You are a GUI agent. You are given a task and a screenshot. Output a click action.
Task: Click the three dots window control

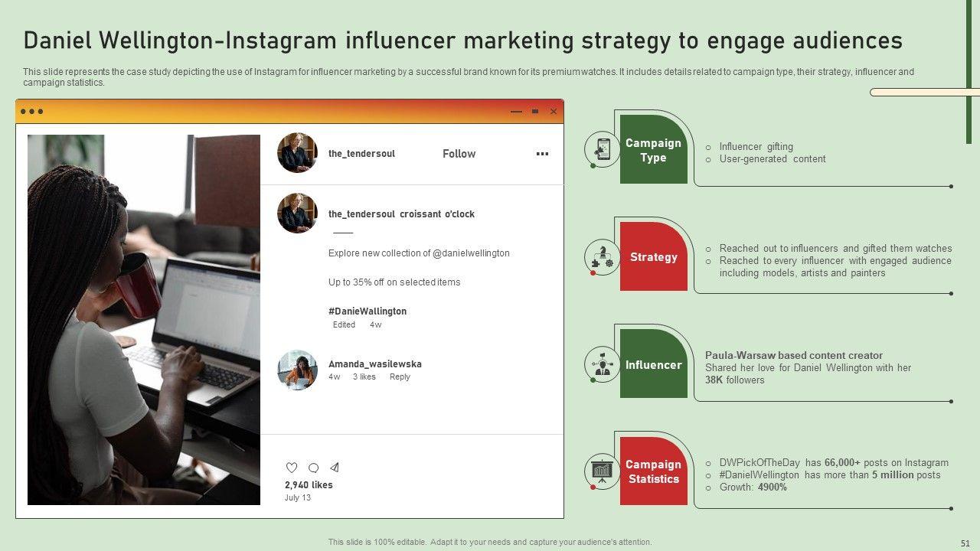(31, 112)
